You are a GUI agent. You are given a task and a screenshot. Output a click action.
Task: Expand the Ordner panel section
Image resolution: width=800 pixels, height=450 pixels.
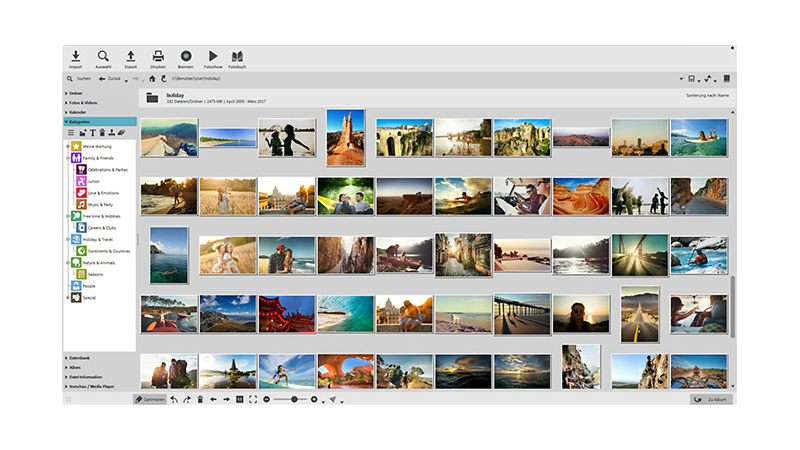click(76, 93)
